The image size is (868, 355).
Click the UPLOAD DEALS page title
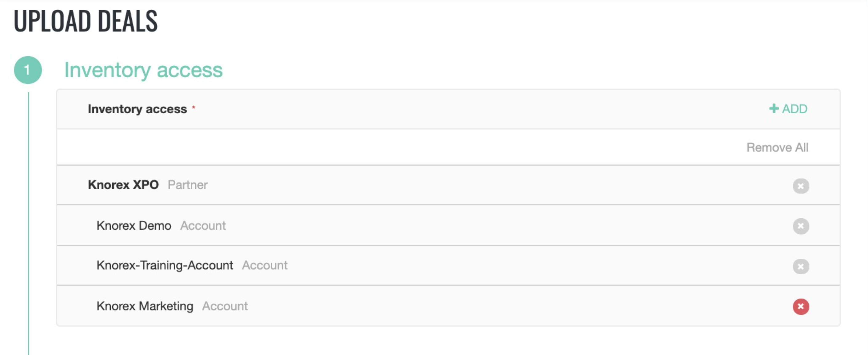(x=86, y=21)
